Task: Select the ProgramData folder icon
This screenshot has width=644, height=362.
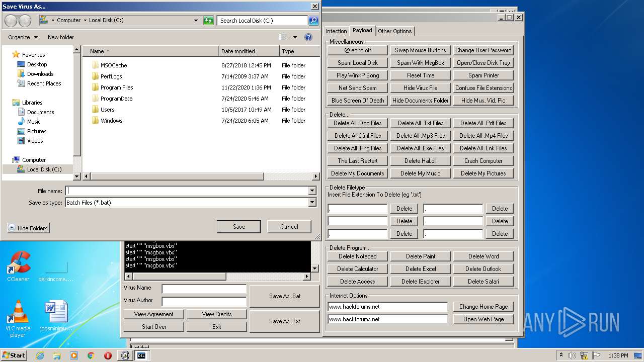Action: coord(95,99)
